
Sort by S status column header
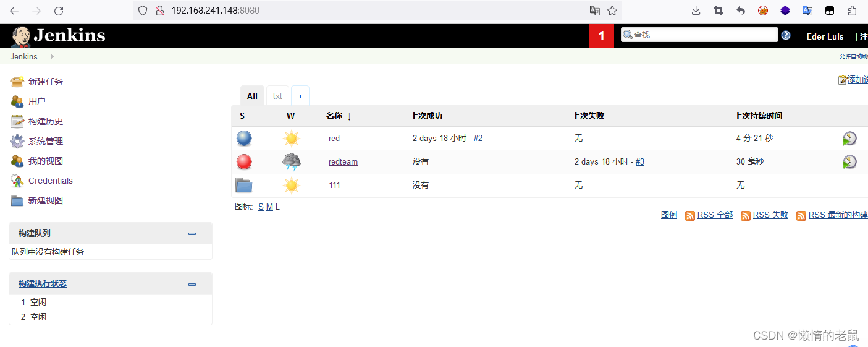point(242,116)
